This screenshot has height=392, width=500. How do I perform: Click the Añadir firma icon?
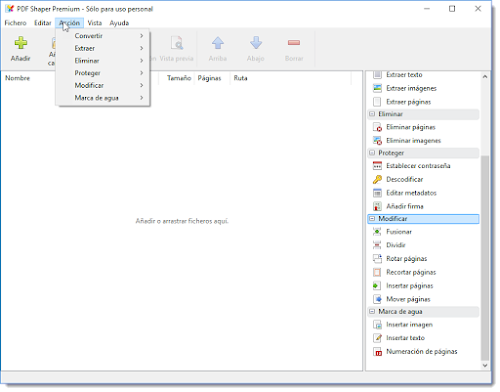coord(377,206)
